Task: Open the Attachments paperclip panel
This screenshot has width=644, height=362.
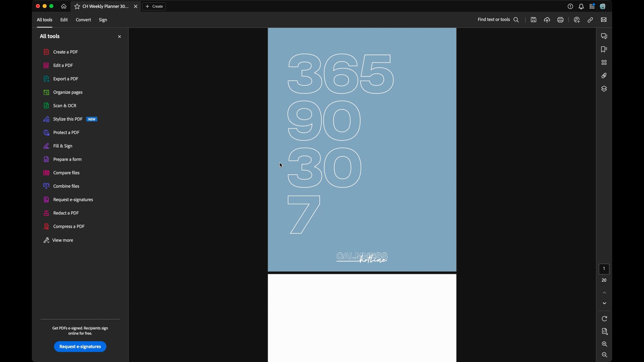Action: 604,76
